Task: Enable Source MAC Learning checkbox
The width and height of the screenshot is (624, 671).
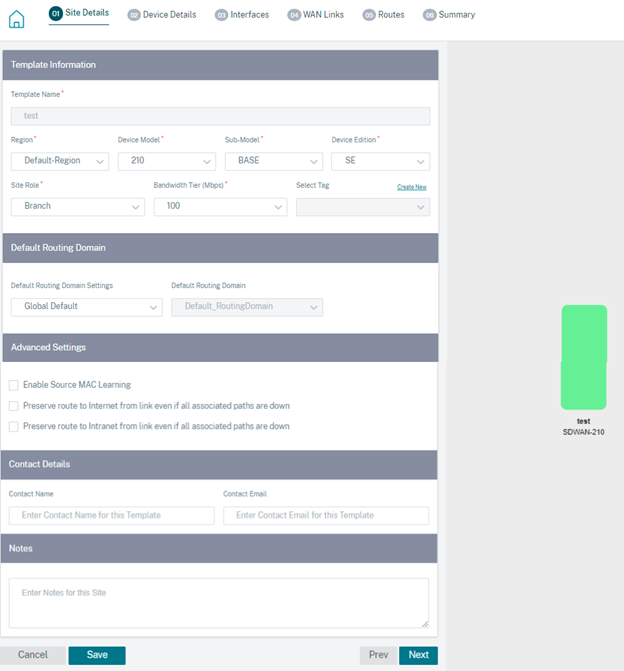Action: [x=14, y=385]
